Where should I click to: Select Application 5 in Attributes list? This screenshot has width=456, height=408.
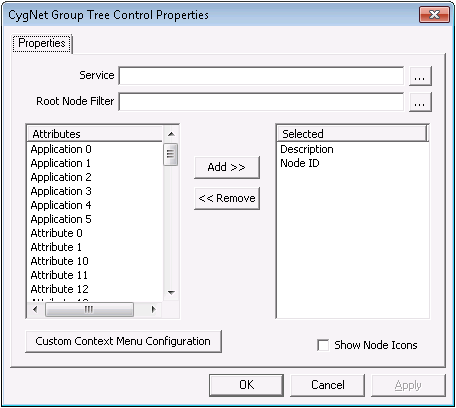click(61, 219)
